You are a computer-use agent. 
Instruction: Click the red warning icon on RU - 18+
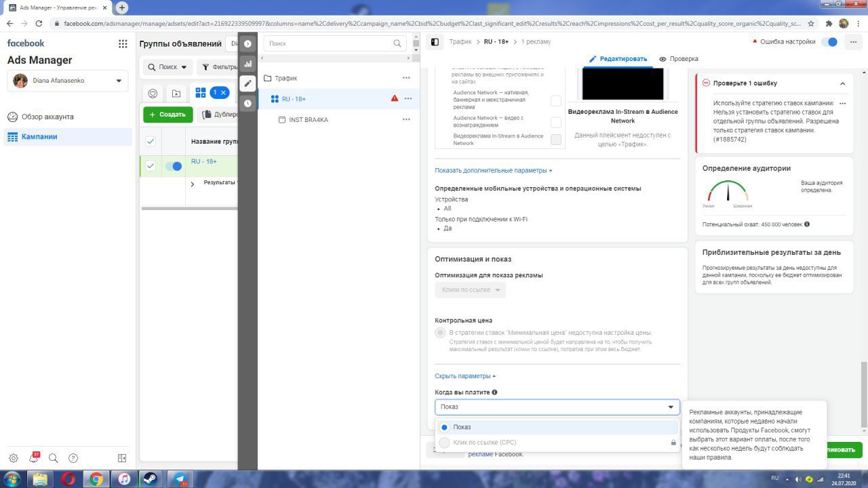pos(395,98)
